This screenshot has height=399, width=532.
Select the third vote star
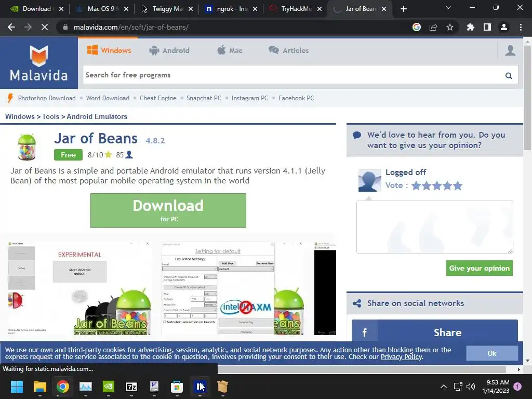(437, 185)
